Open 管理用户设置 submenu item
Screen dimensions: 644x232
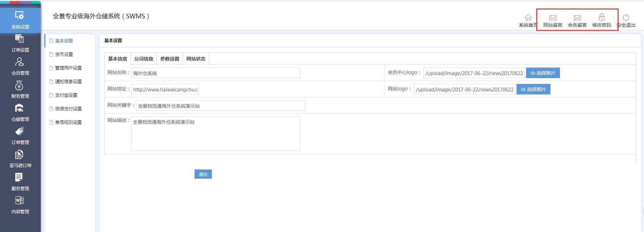point(68,68)
